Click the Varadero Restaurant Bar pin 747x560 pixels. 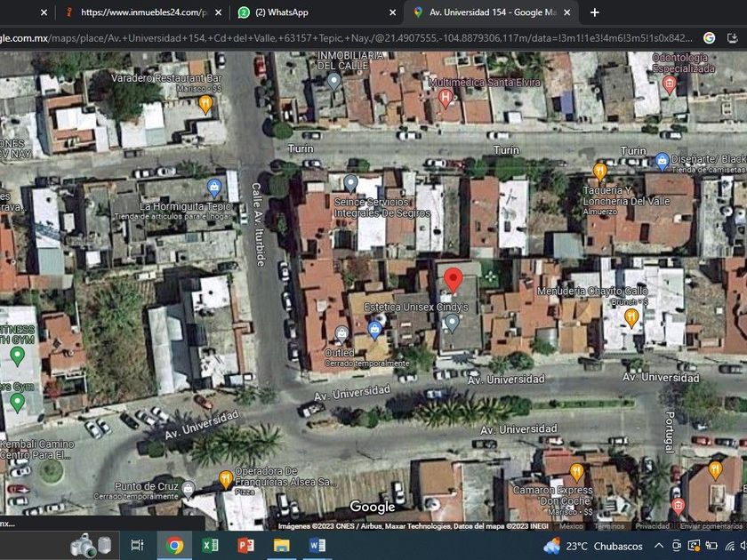tap(205, 104)
